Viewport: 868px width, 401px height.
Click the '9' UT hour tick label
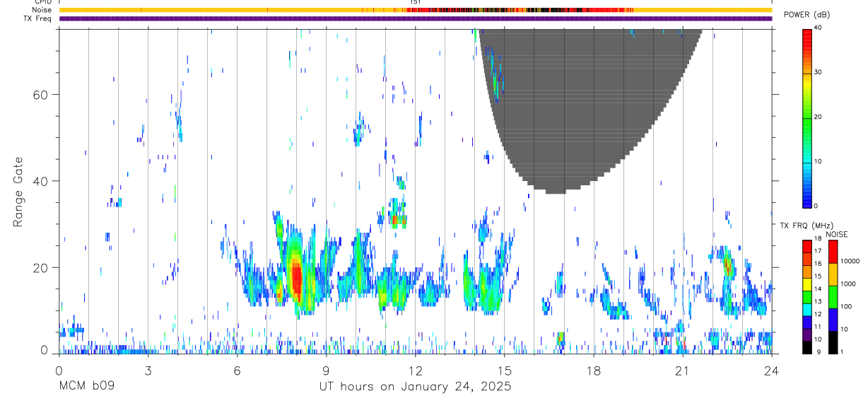pyautogui.click(x=326, y=370)
